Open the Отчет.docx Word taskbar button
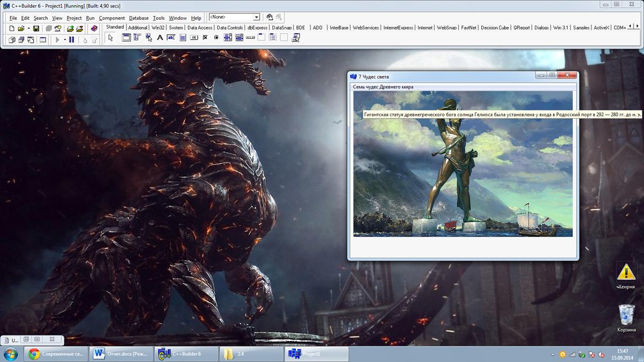The height and width of the screenshot is (362, 644). [121, 354]
